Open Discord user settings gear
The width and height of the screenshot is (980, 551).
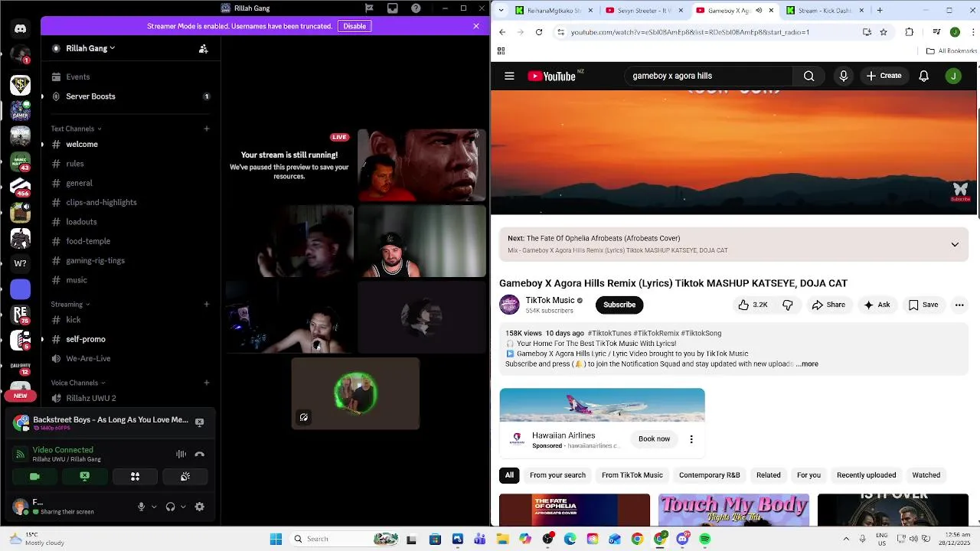[x=200, y=507]
